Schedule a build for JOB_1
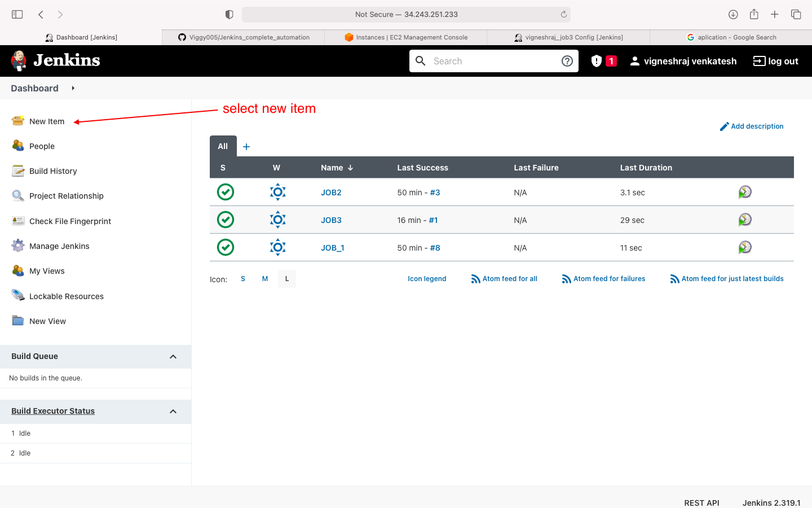 tap(745, 247)
